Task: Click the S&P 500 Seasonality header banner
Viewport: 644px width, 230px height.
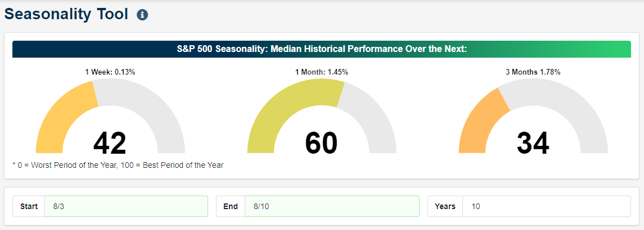Action: tap(321, 49)
